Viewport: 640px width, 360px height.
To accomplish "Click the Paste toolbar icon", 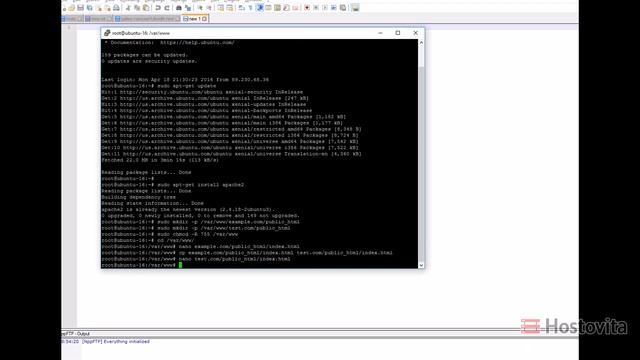I will coord(146,8).
